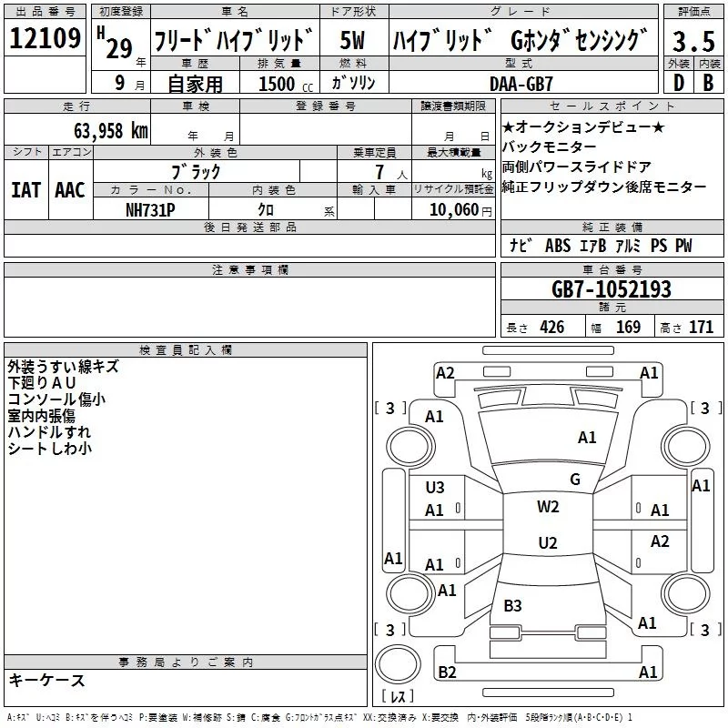Select the G windshield mark on the diagram
728x728 pixels.
pyautogui.click(x=574, y=480)
